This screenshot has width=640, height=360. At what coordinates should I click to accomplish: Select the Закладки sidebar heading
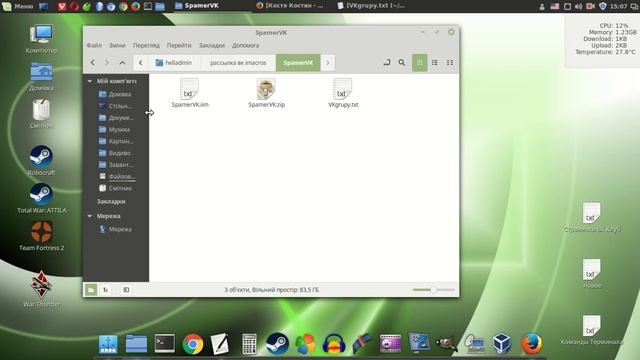(x=111, y=202)
